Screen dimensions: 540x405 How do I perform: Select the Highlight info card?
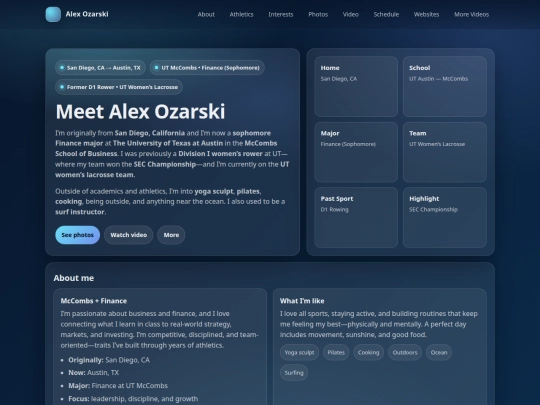[x=445, y=217]
